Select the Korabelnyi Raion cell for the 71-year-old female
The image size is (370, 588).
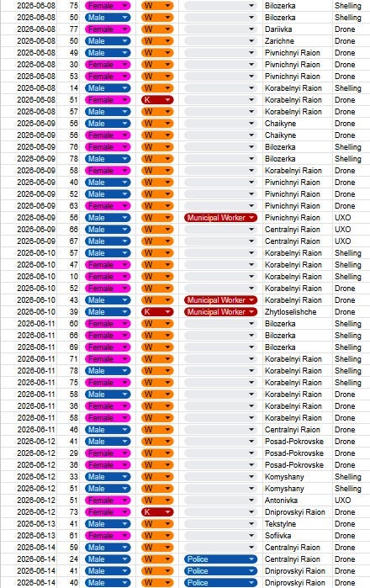pos(298,359)
